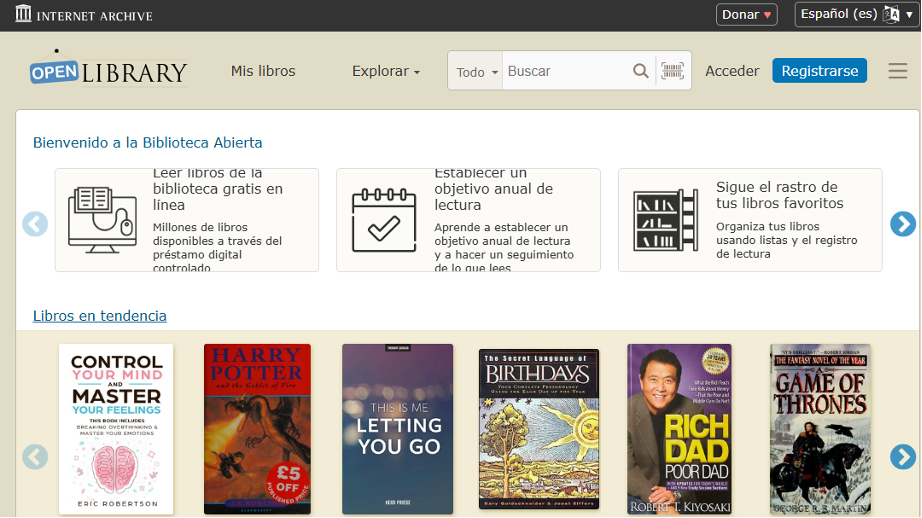Open A Game of Thrones cover

(820, 429)
